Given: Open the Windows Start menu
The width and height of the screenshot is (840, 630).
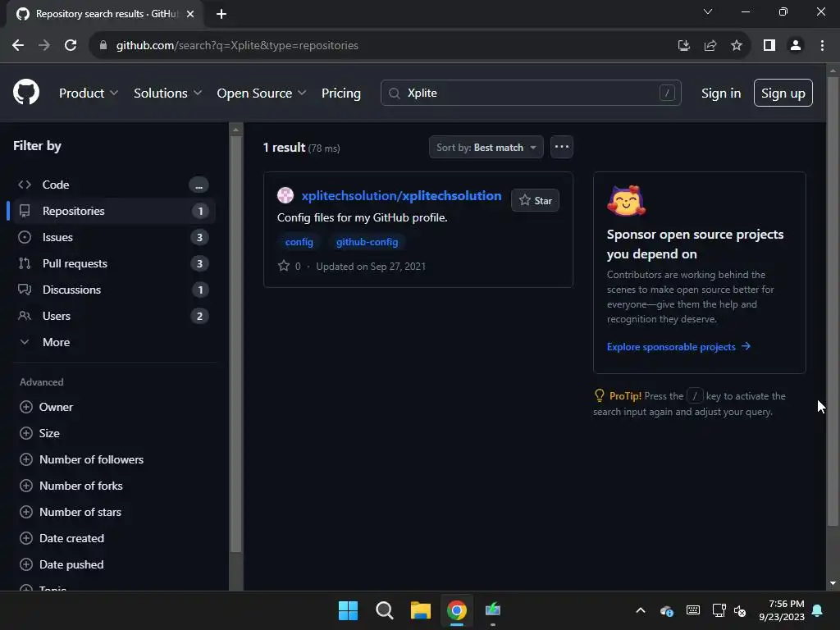Looking at the screenshot, I should pos(348,610).
